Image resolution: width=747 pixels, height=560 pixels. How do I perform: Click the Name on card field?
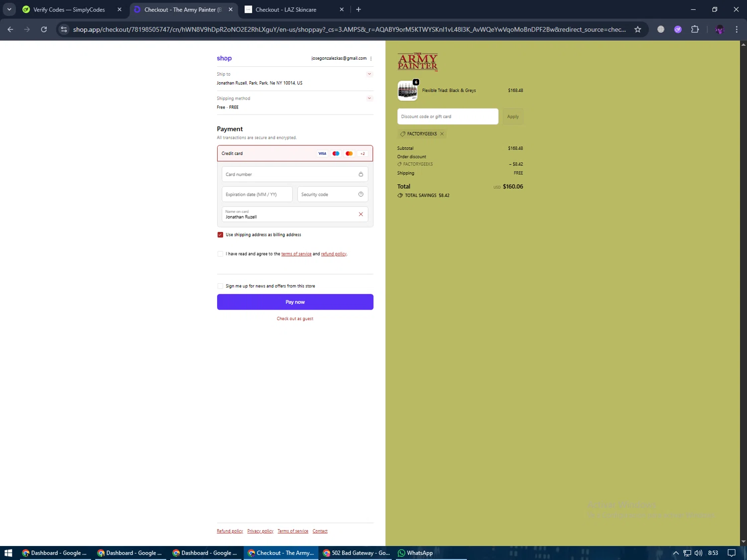coord(295,214)
